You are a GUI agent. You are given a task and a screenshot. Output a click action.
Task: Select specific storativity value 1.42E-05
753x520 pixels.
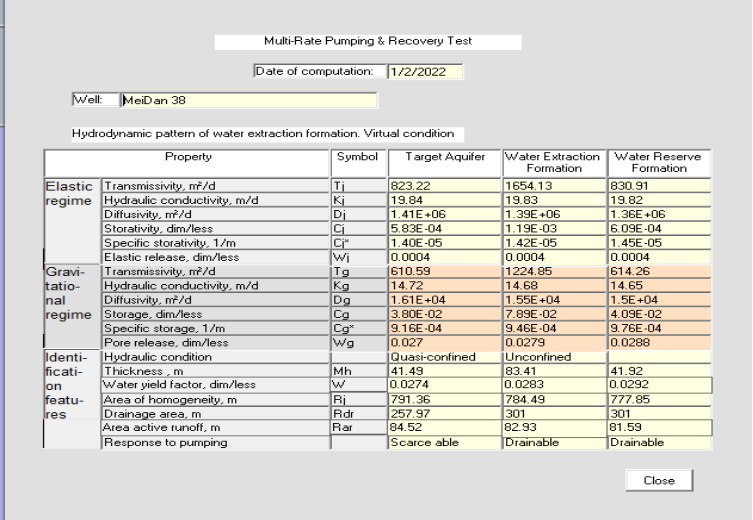pyautogui.click(x=554, y=242)
